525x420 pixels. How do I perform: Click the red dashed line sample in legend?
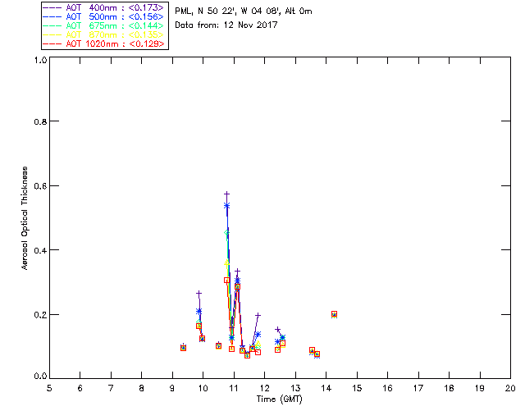coord(52,43)
